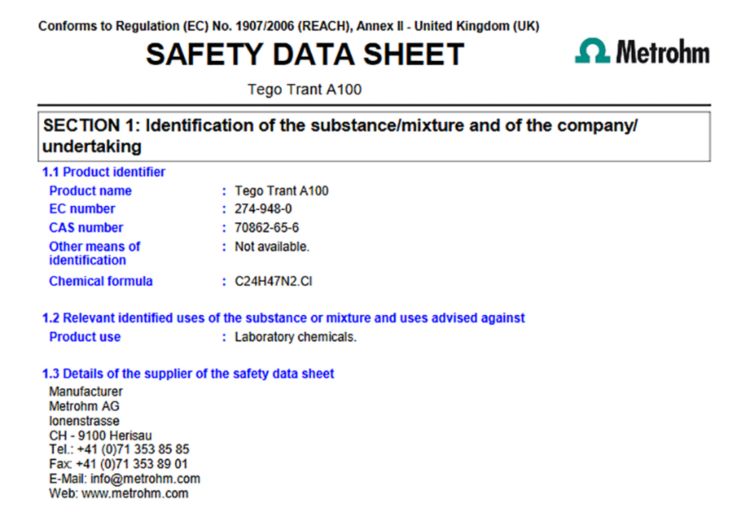Click the 'Other means of identification' label
Viewport: 750px width, 517px height.
tap(94, 253)
